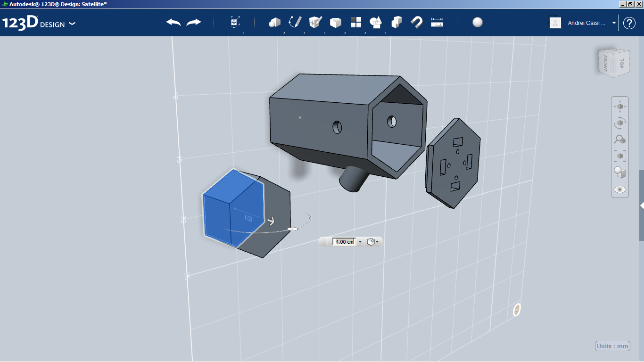Click the extrude distance arrow manipulator
Screen dimensions: 644x362
(271, 221)
